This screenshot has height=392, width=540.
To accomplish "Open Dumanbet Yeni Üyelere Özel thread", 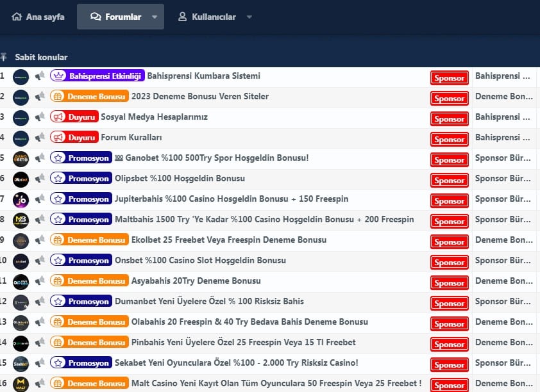I will [x=209, y=301].
